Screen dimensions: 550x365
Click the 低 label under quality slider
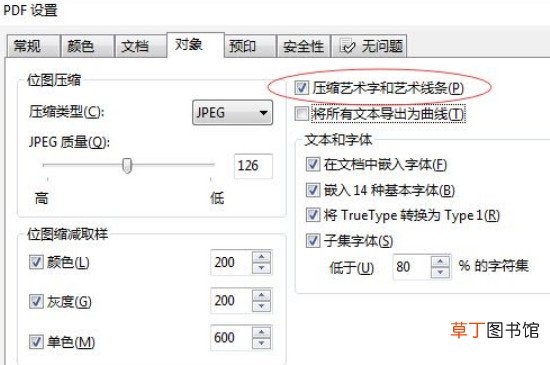pyautogui.click(x=217, y=198)
